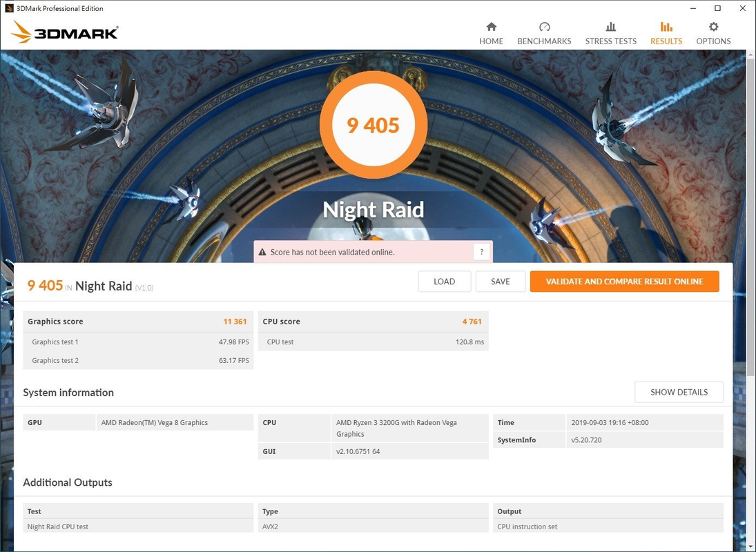
Task: Click AMD Ryzen 3 3200G CPU text
Action: tap(396, 428)
